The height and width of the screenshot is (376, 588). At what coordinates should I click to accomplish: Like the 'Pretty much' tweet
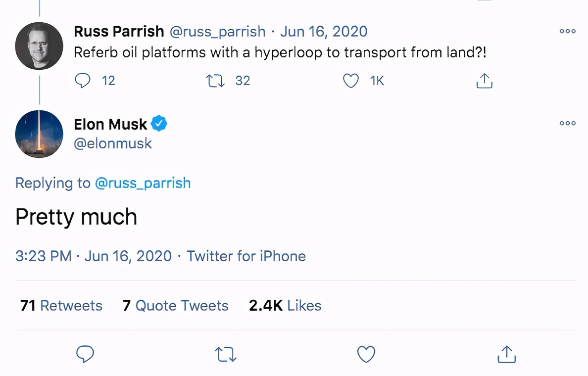tap(366, 354)
